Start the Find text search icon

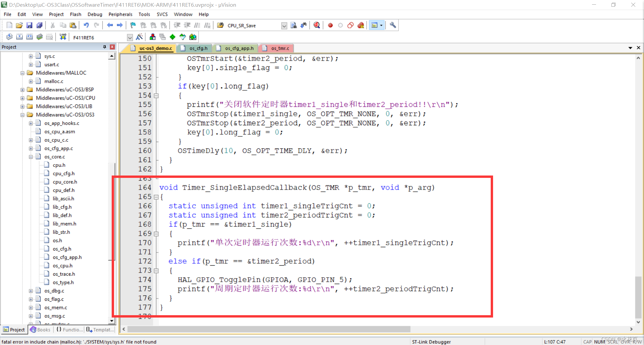(293, 25)
